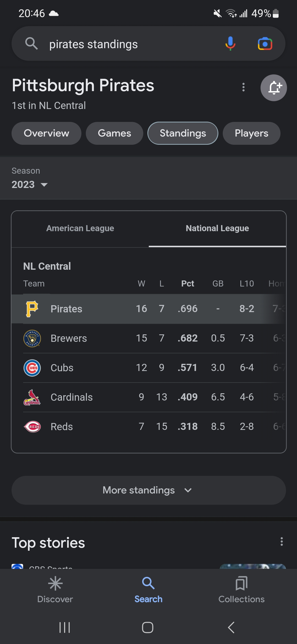Expand More standings
This screenshot has width=297, height=644.
tap(148, 490)
